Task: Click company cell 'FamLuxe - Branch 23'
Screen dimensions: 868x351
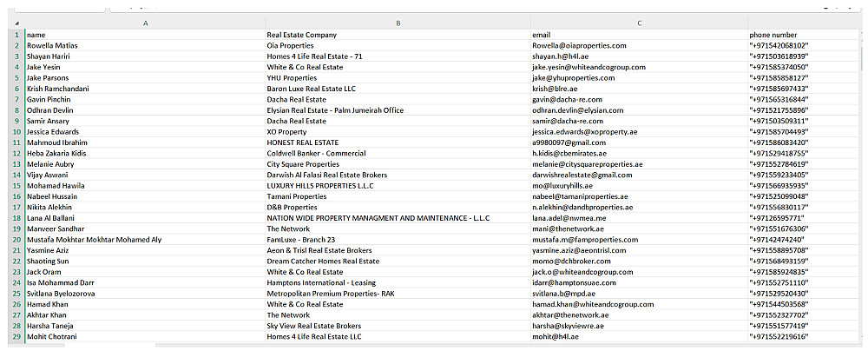Action: [398, 240]
